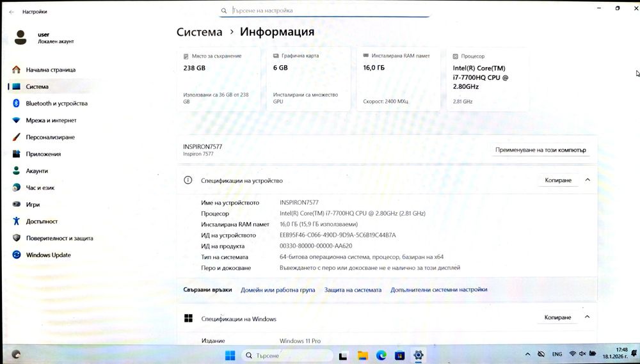The height and width of the screenshot is (364, 640).
Task: Click the Windows Update sync icon
Action: [17, 255]
